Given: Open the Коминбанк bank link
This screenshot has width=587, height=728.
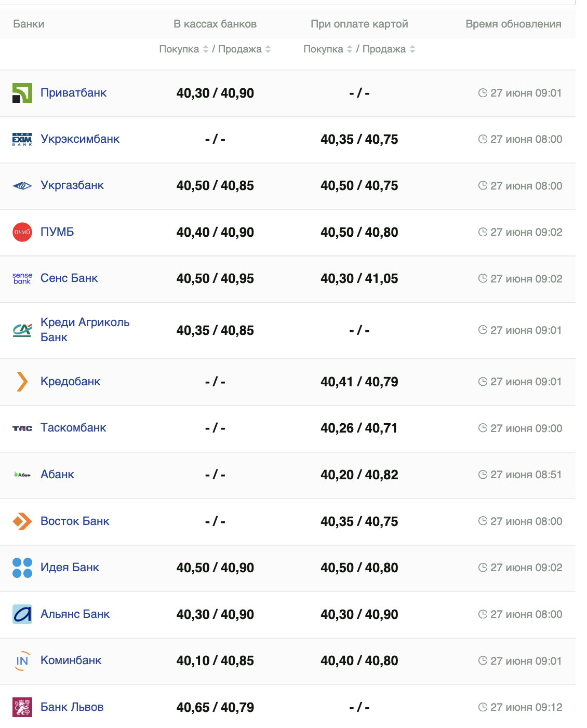Looking at the screenshot, I should [71, 660].
